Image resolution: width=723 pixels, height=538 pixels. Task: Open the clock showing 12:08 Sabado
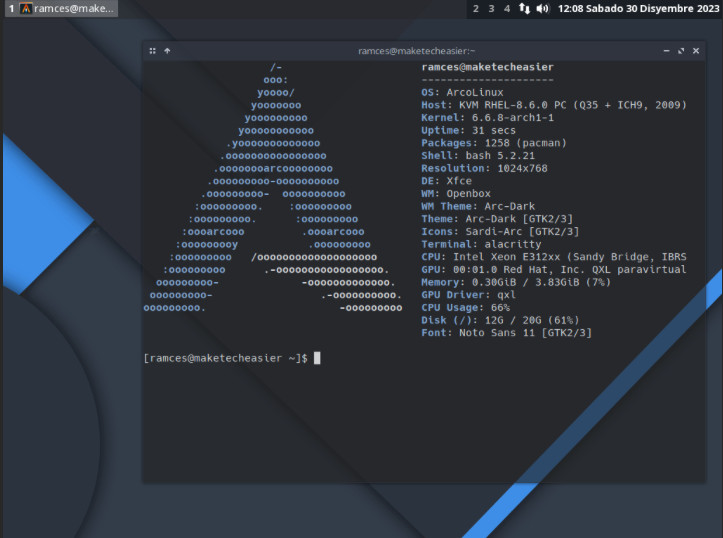[x=638, y=9]
